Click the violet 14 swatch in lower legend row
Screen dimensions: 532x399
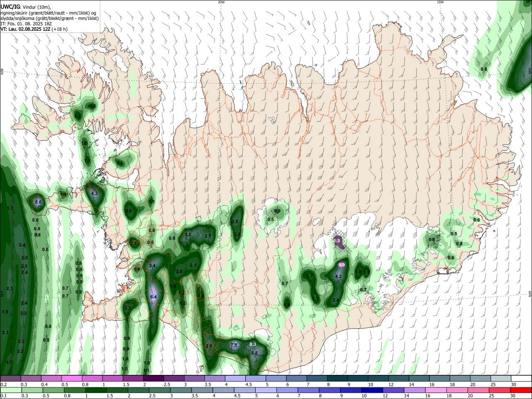point(415,390)
